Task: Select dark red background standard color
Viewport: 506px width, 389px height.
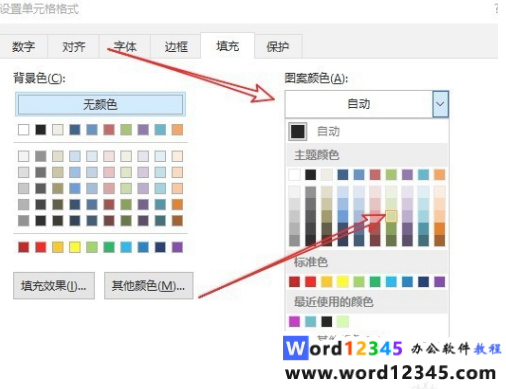Action: coord(23,247)
